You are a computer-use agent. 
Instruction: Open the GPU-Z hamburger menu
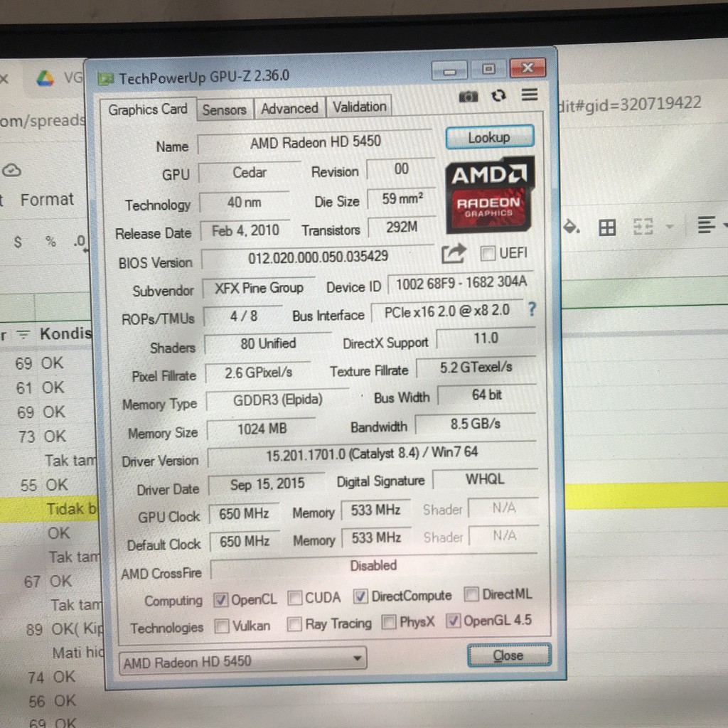(x=529, y=95)
